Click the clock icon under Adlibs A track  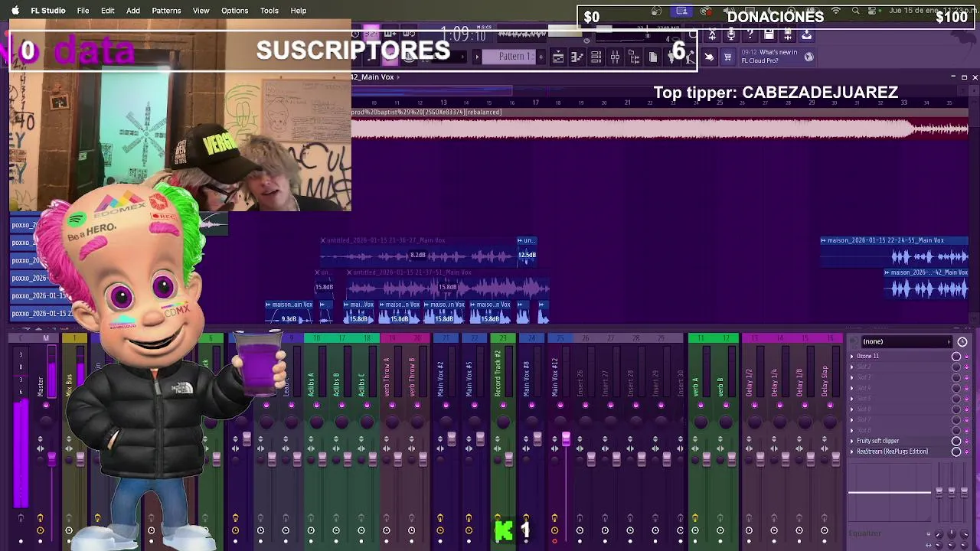pos(311,530)
